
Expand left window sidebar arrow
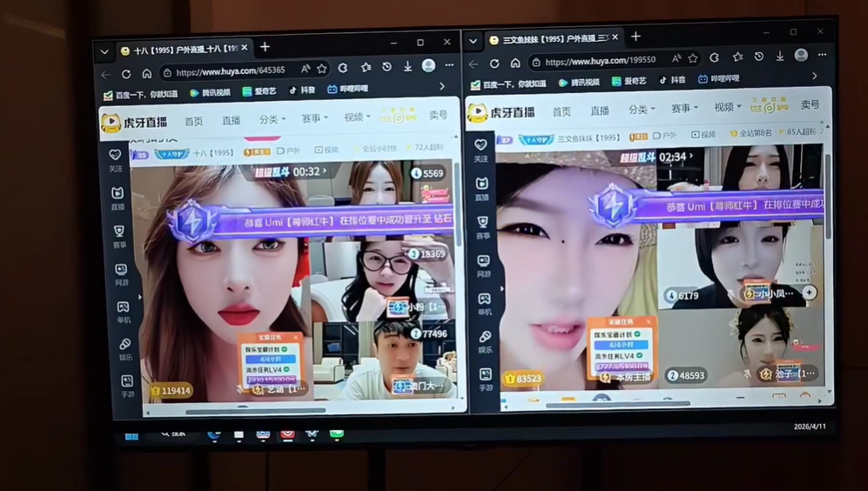click(139, 297)
